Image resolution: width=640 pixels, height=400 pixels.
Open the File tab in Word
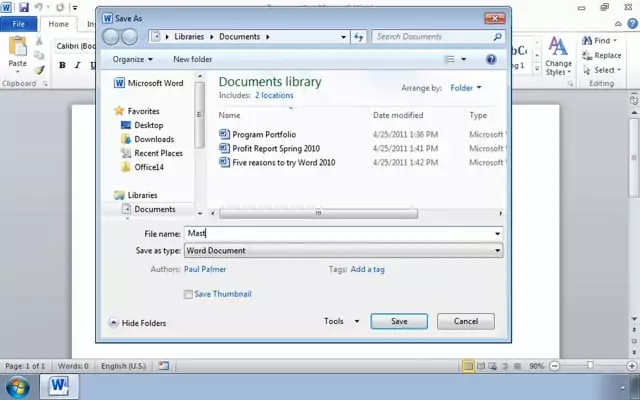[x=18, y=24]
